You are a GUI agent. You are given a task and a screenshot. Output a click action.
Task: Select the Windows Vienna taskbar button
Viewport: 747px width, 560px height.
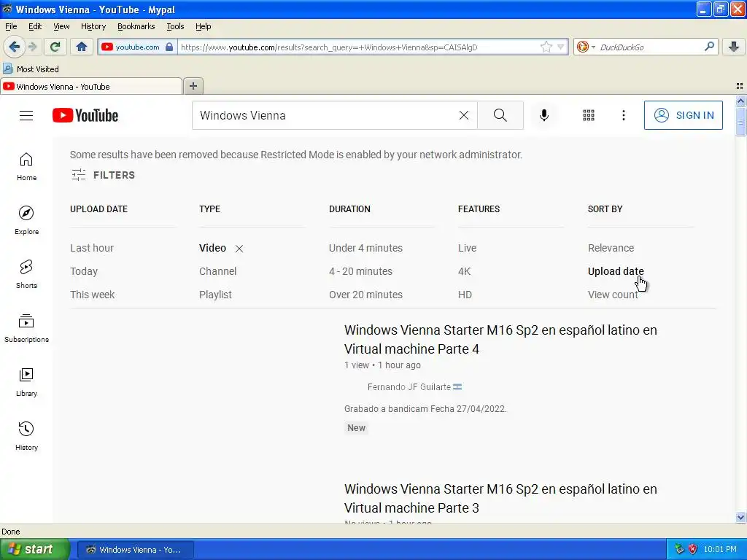tap(135, 550)
